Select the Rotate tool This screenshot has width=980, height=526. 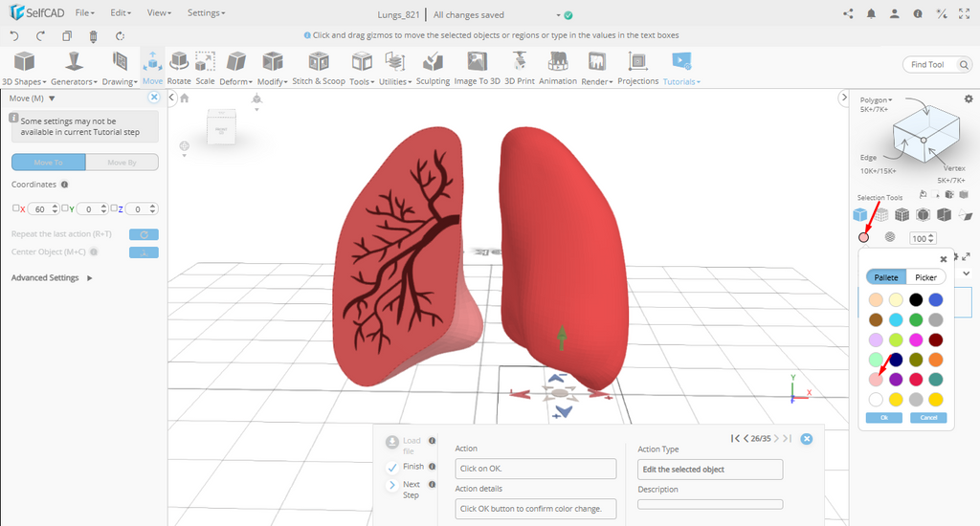pyautogui.click(x=179, y=69)
